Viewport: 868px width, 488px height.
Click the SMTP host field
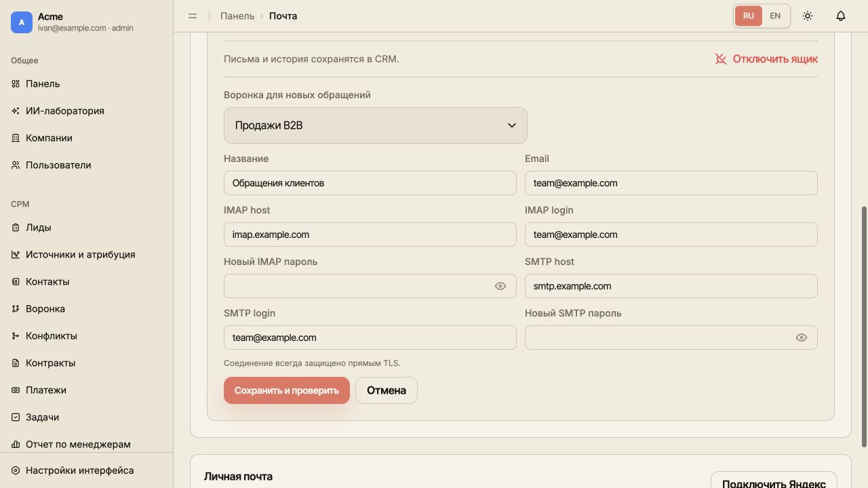point(671,286)
